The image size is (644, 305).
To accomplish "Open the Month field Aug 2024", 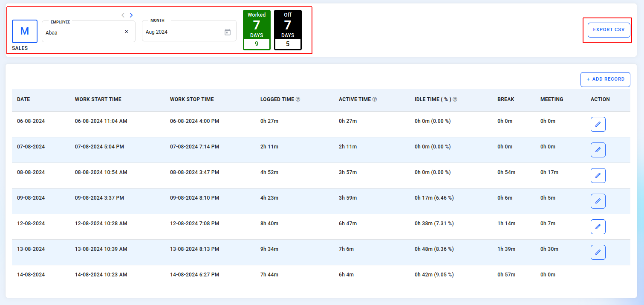I will click(189, 32).
